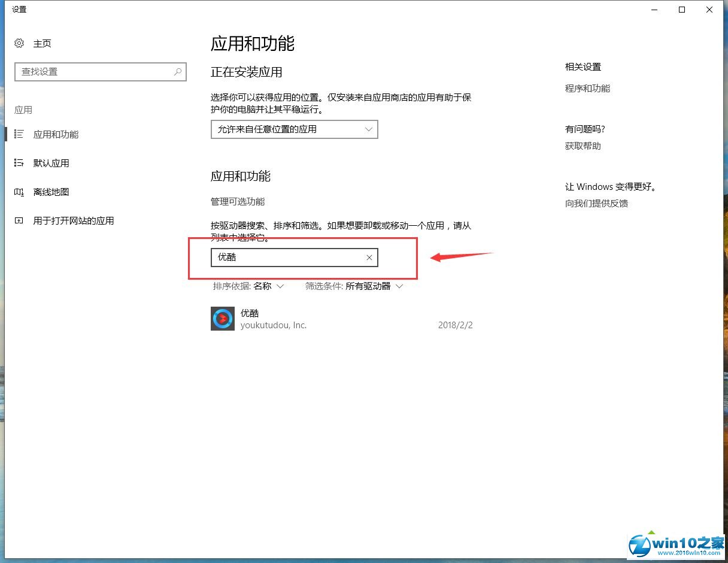The image size is (728, 563).
Task: Open the 允许来自任意位置的应用 dropdown
Action: click(294, 129)
